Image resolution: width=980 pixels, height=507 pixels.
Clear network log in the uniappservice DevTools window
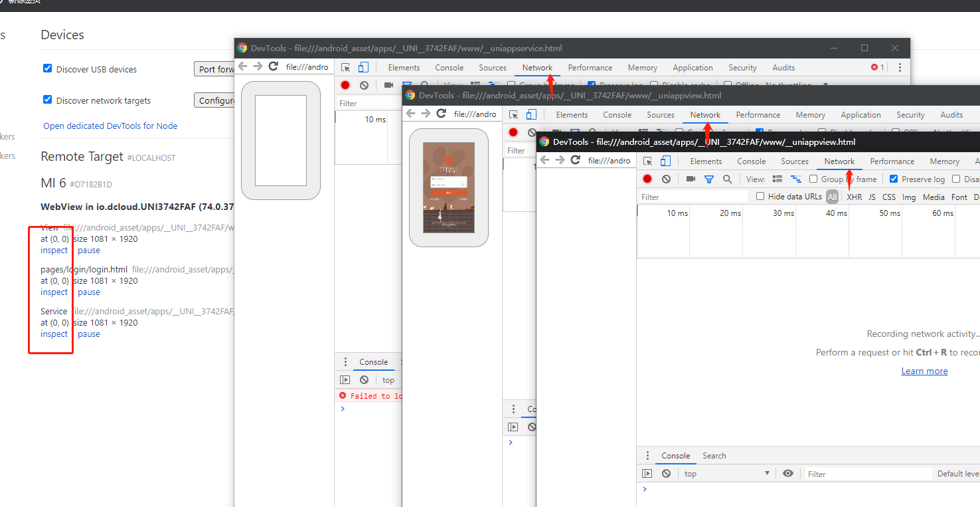(364, 85)
